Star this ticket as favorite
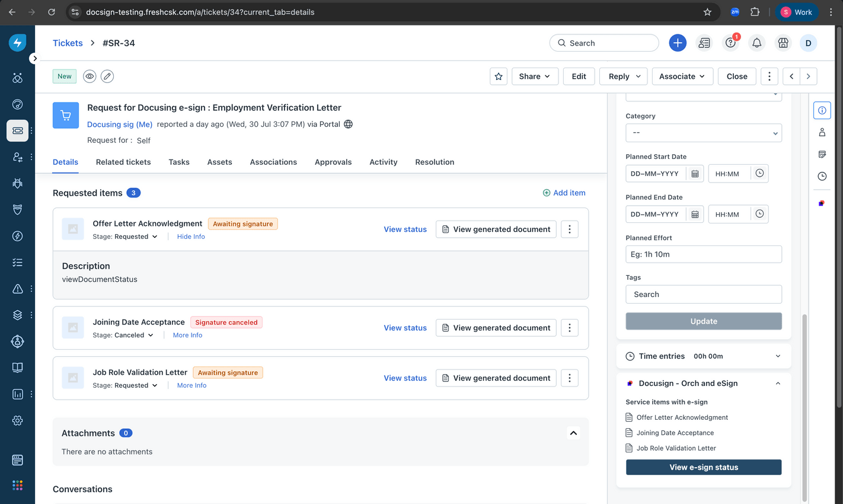This screenshot has width=843, height=504. 499,76
